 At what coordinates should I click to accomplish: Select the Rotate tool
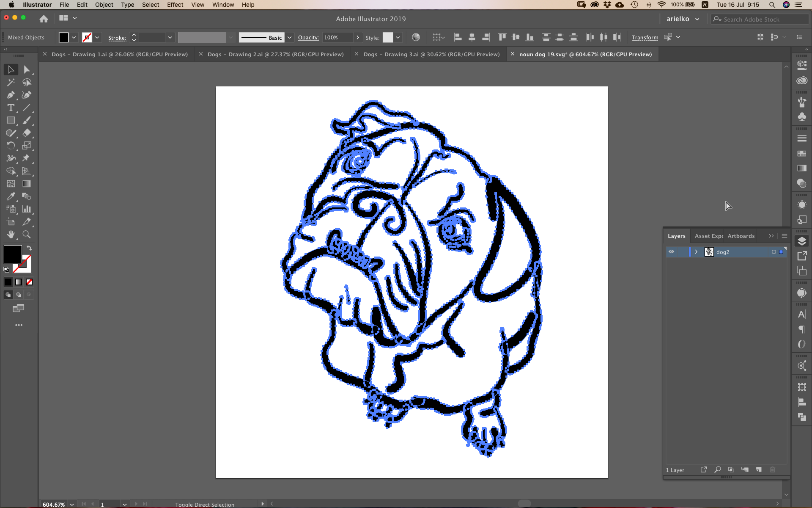11,146
